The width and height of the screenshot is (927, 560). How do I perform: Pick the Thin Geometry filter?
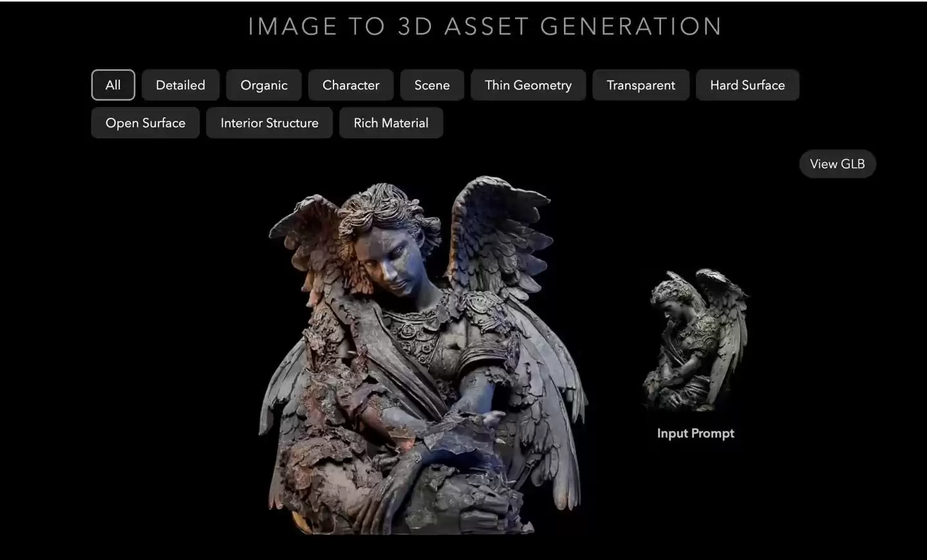528,85
